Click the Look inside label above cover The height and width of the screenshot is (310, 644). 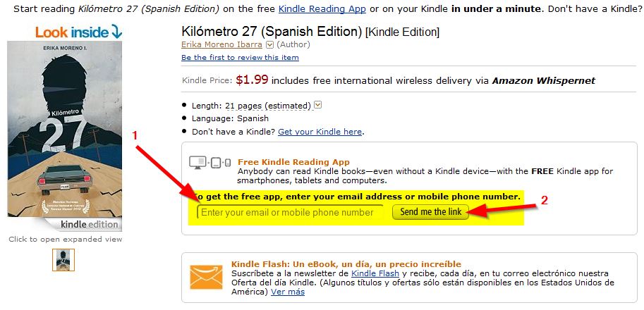(x=72, y=32)
